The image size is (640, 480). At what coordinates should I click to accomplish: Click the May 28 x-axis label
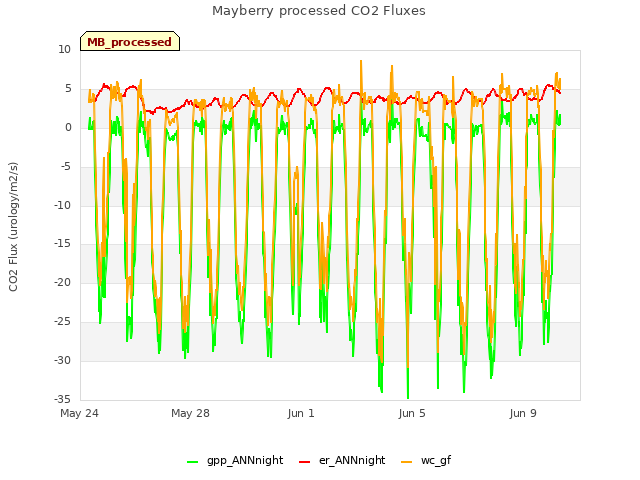[190, 413]
